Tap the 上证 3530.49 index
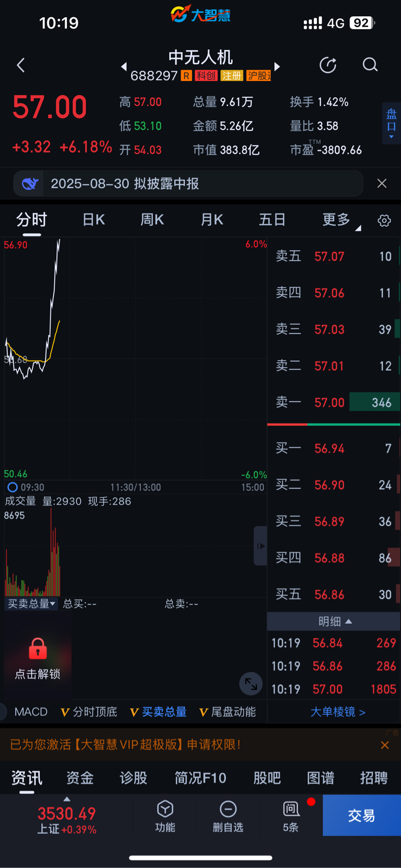401x868 pixels. pyautogui.click(x=67, y=819)
